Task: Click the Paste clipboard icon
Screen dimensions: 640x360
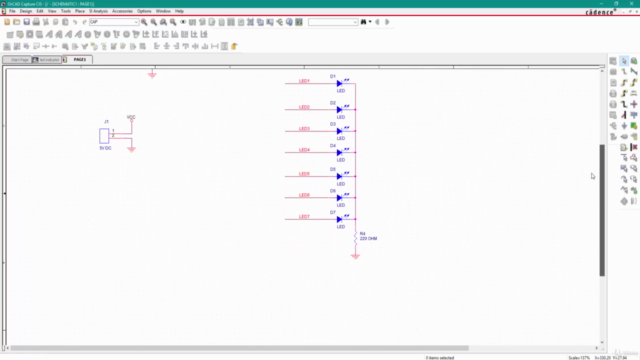Action: point(65,22)
